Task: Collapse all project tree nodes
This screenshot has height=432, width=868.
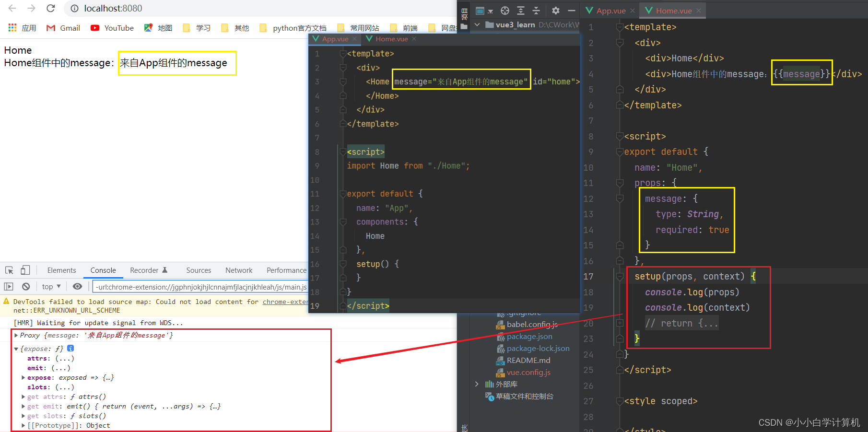Action: coord(536,11)
